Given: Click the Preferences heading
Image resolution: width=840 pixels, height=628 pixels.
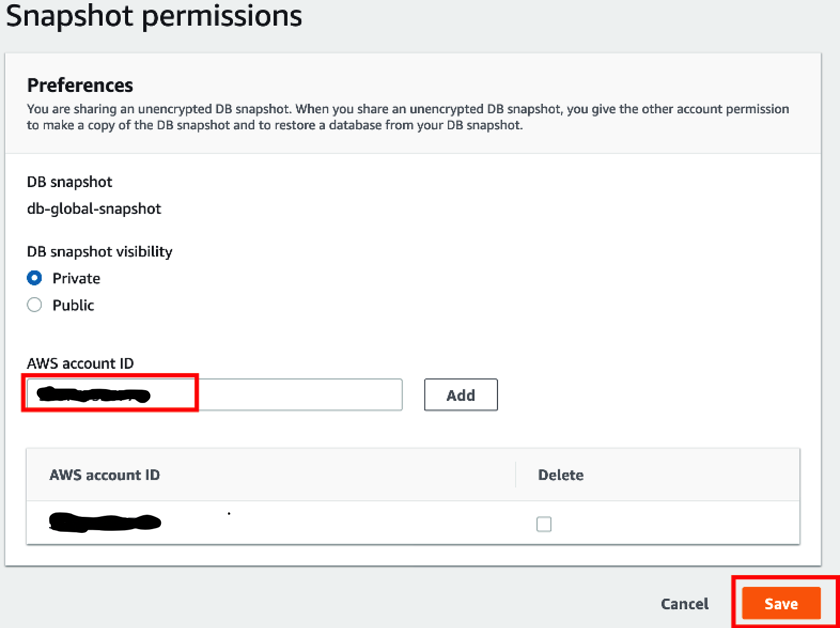Looking at the screenshot, I should (80, 85).
